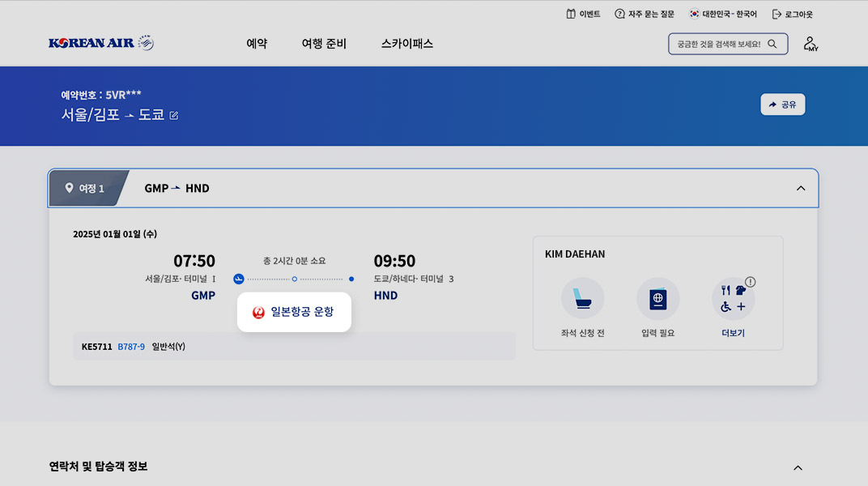The image size is (868, 486).
Task: Open the 여행 준비 menu
Action: click(x=324, y=43)
